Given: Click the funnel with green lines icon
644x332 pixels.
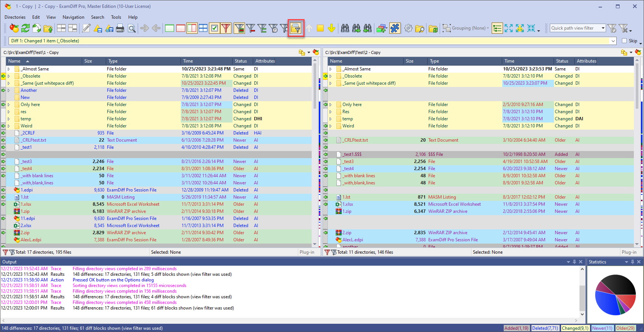Looking at the screenshot, I should (262, 28).
